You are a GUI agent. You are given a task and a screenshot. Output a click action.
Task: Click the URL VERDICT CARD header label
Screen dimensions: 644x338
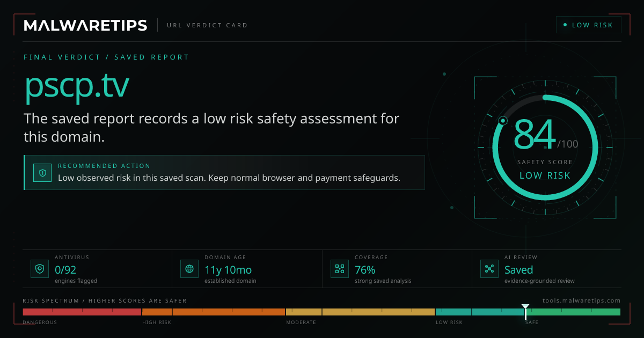pos(207,25)
